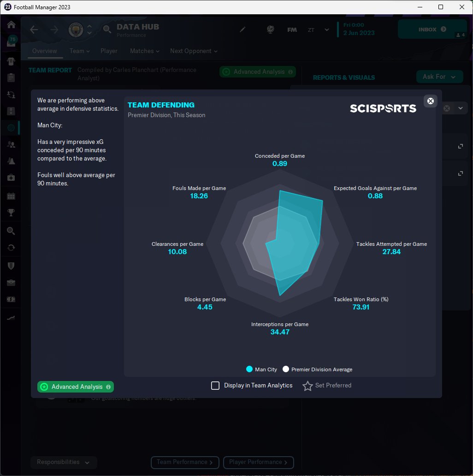Click the pencil edit icon in header
Image resolution: width=473 pixels, height=476 pixels.
pos(242,30)
